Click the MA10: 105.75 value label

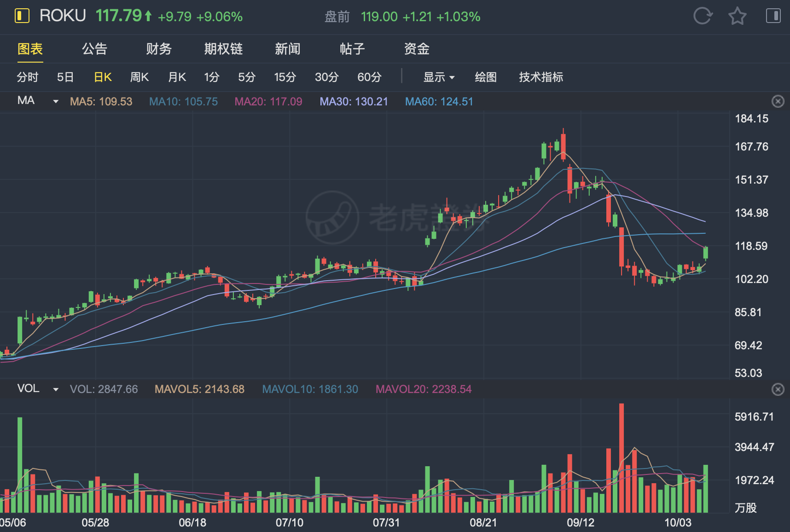point(184,102)
